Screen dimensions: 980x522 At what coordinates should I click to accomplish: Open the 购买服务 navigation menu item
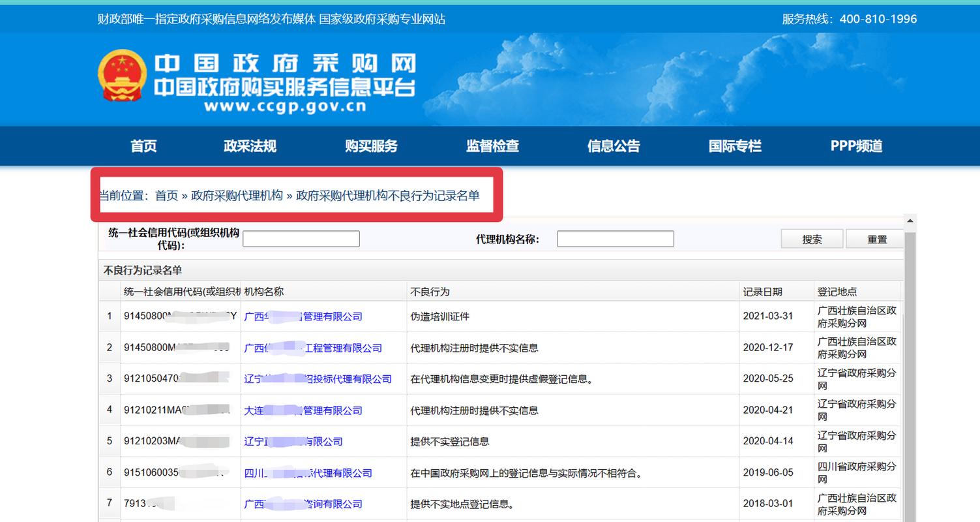[x=370, y=146]
